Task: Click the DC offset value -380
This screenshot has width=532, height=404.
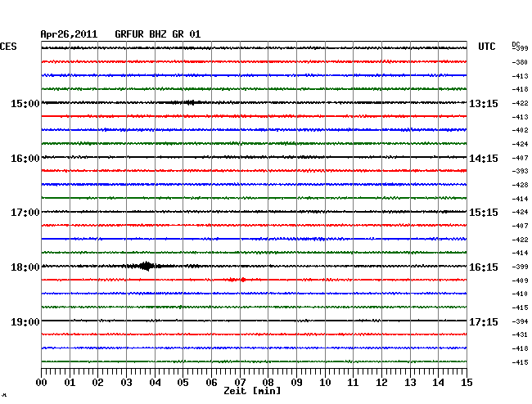Action: pyautogui.click(x=520, y=62)
